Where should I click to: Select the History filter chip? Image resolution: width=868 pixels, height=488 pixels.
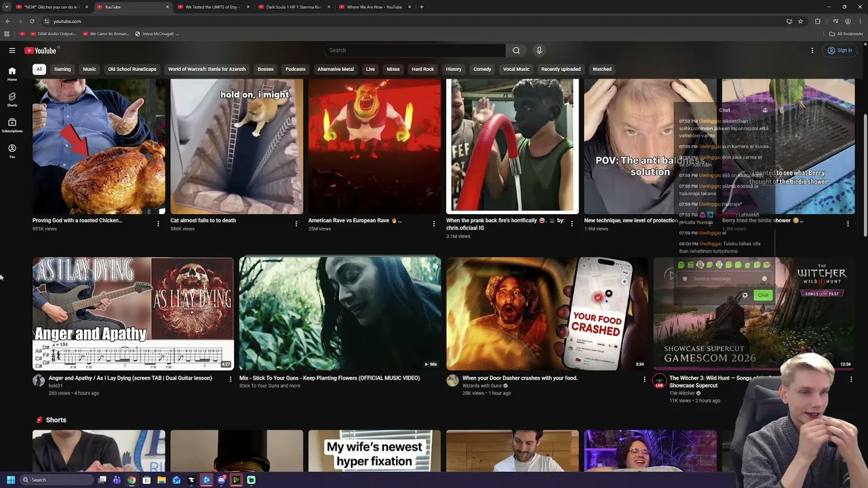(x=454, y=69)
